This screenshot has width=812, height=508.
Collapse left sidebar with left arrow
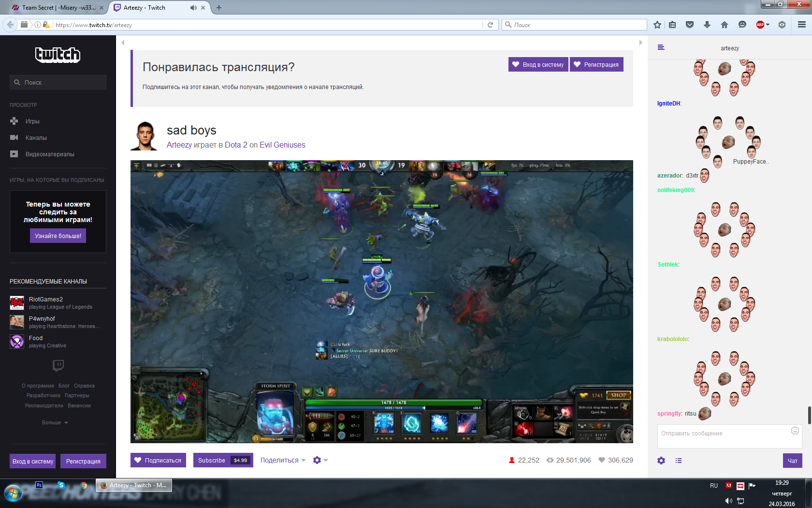(123, 43)
